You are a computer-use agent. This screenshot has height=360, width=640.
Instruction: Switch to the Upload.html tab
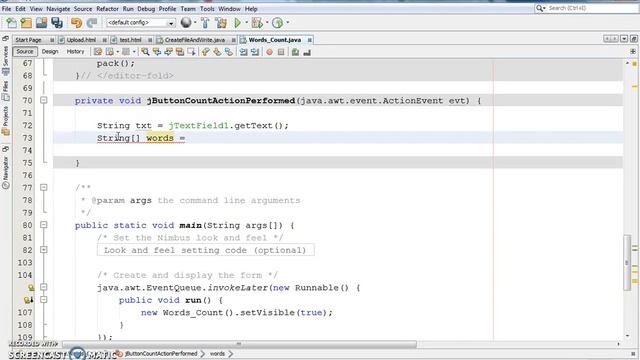[x=81, y=40]
